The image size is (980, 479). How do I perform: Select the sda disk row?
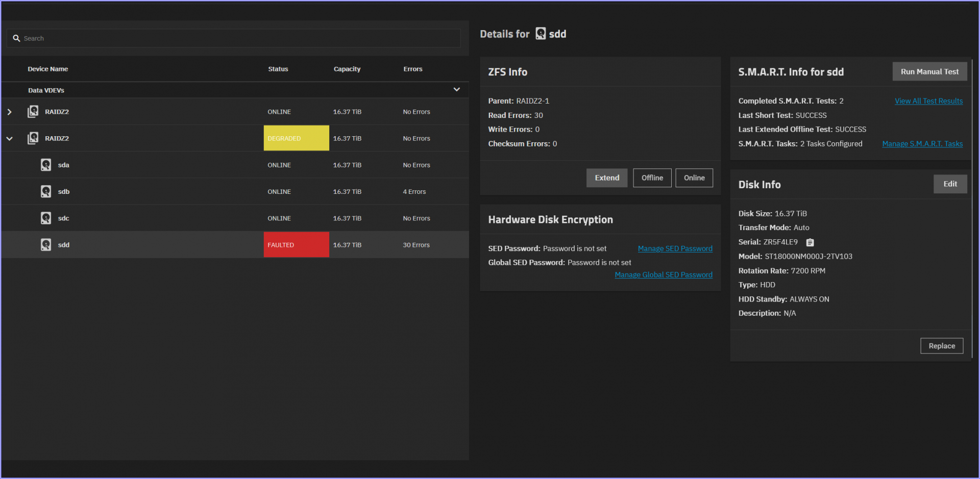(x=235, y=165)
